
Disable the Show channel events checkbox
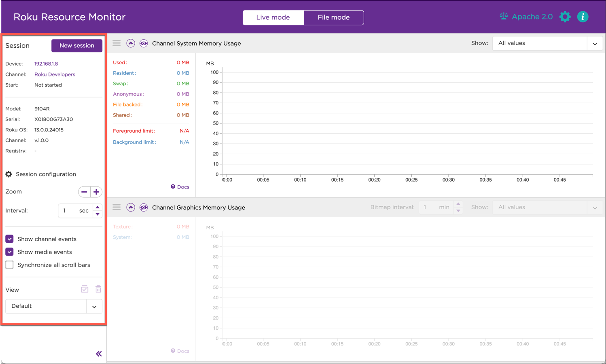pos(9,239)
